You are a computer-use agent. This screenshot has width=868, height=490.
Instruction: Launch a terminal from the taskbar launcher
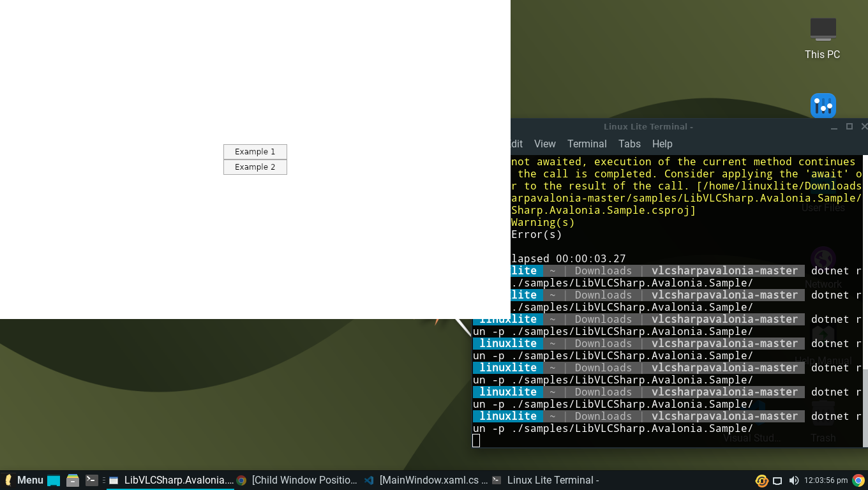[x=91, y=480]
